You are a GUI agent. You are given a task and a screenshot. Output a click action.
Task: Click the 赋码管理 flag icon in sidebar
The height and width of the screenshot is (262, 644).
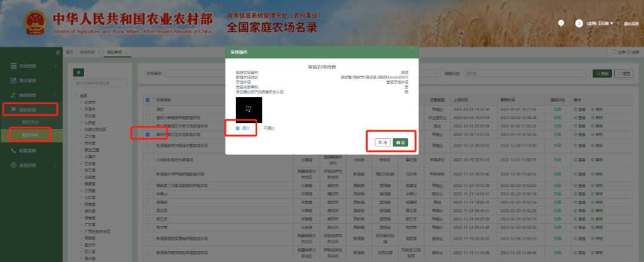[x=14, y=110]
